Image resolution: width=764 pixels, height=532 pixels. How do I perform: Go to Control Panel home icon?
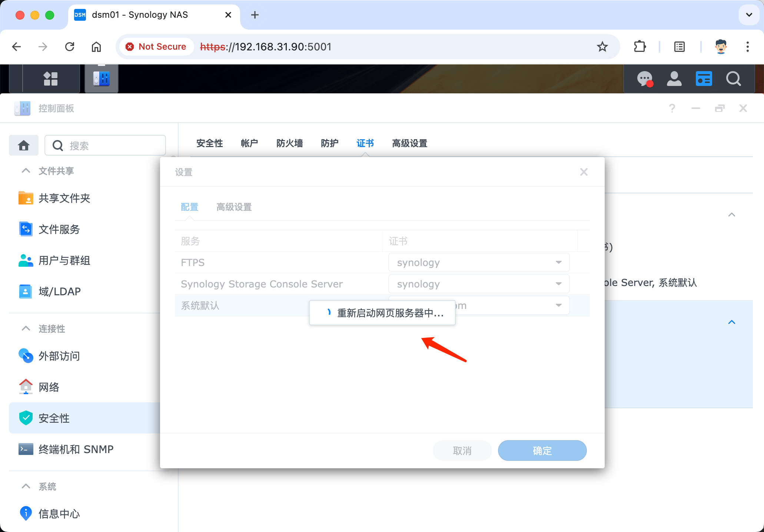[24, 145]
